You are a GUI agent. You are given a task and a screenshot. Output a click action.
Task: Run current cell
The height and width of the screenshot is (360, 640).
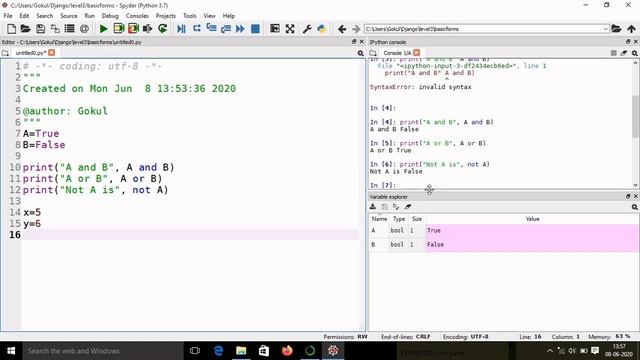click(118, 29)
